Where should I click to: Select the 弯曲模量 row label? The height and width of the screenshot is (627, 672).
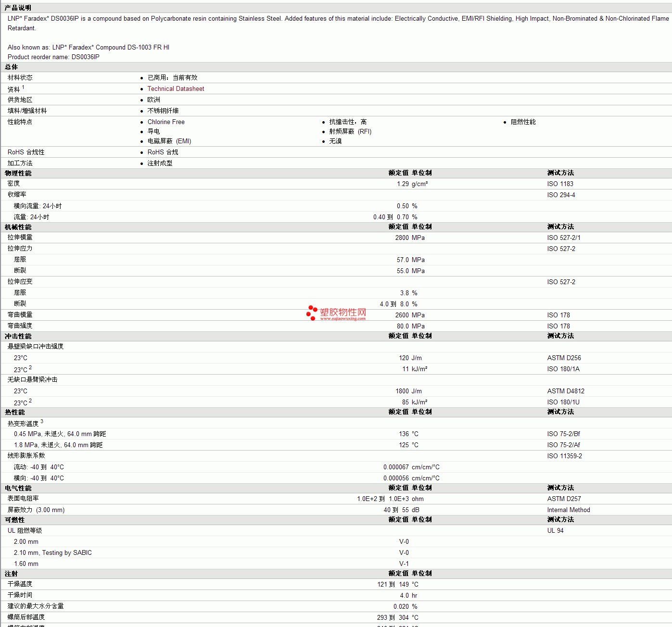[x=20, y=315]
